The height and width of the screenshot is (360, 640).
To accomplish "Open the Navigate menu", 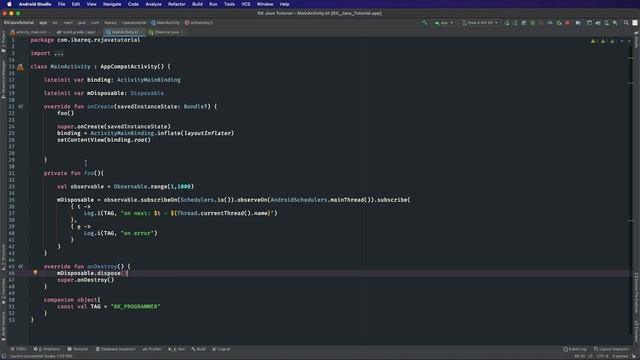I will [x=112, y=4].
